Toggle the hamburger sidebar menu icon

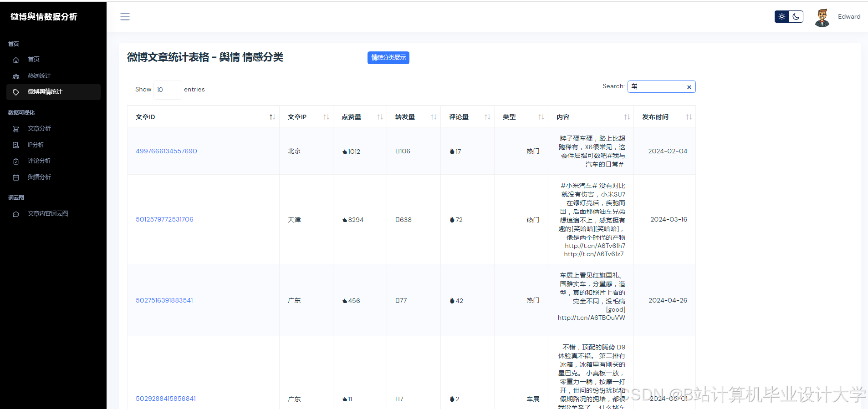[x=125, y=17]
